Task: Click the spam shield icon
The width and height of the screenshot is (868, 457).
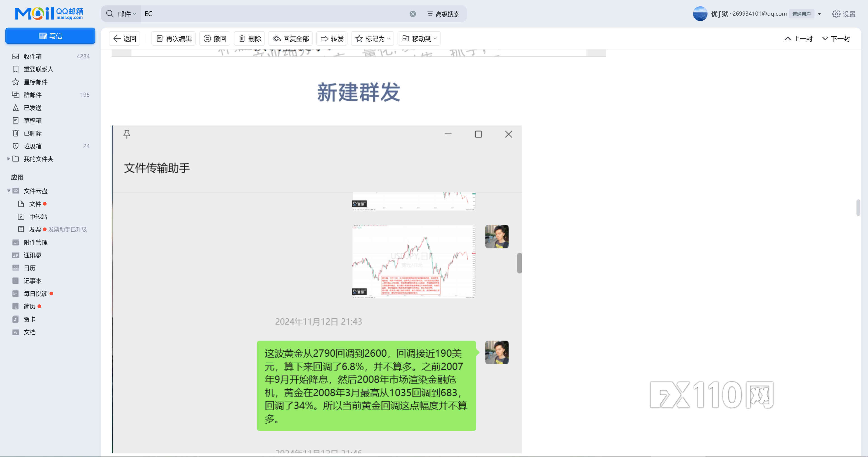Action: [16, 146]
